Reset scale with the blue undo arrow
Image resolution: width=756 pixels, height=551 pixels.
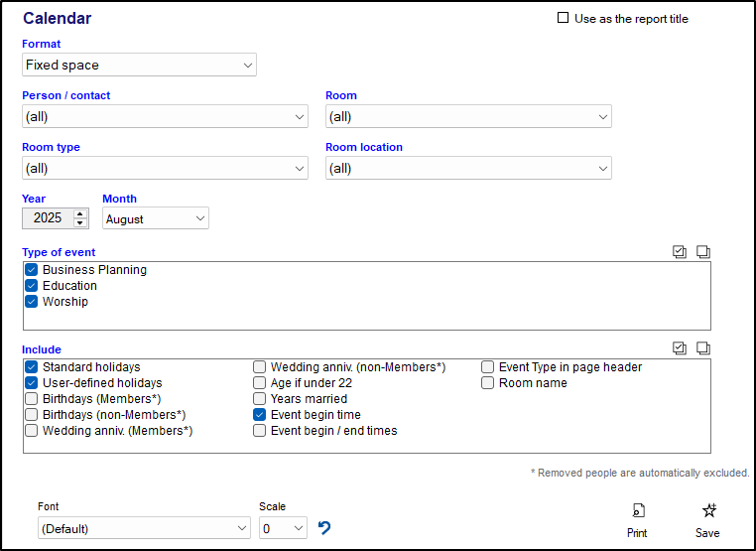tap(324, 528)
